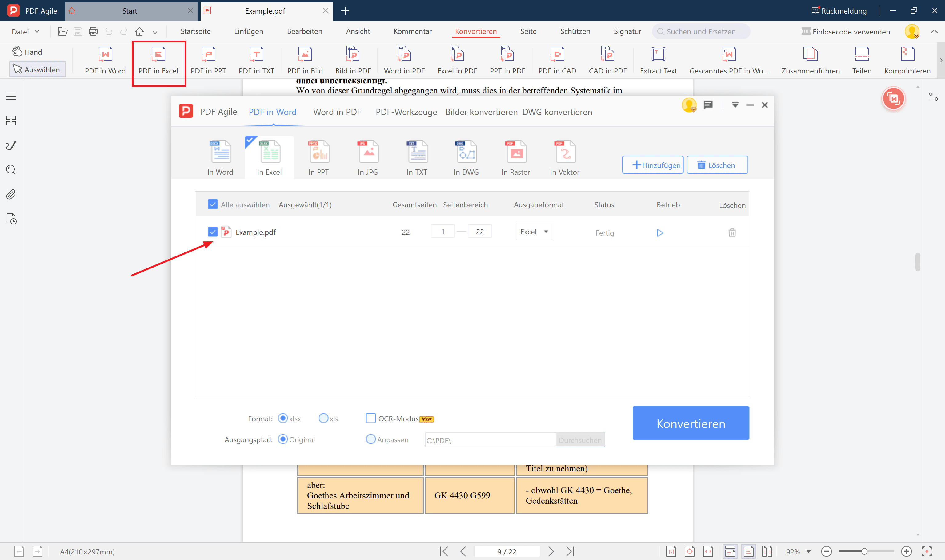
Task: Start conversion via play icon for Example.pdf
Action: tap(659, 233)
